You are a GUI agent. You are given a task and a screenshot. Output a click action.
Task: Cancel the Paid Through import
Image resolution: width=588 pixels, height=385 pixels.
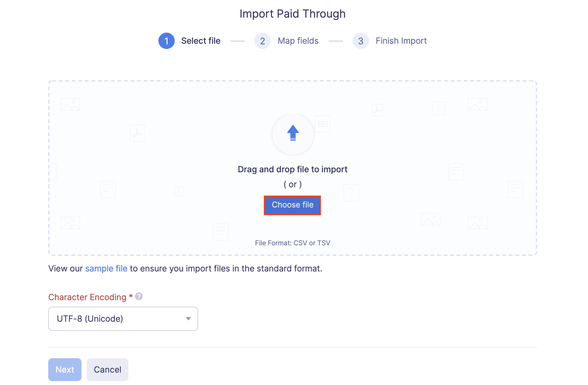[107, 369]
